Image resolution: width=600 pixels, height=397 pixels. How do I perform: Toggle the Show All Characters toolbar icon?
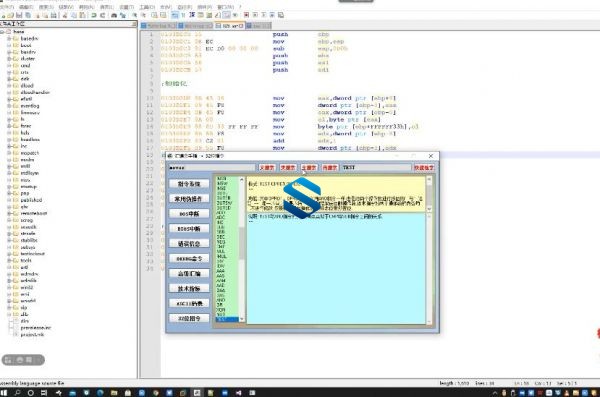183,15
